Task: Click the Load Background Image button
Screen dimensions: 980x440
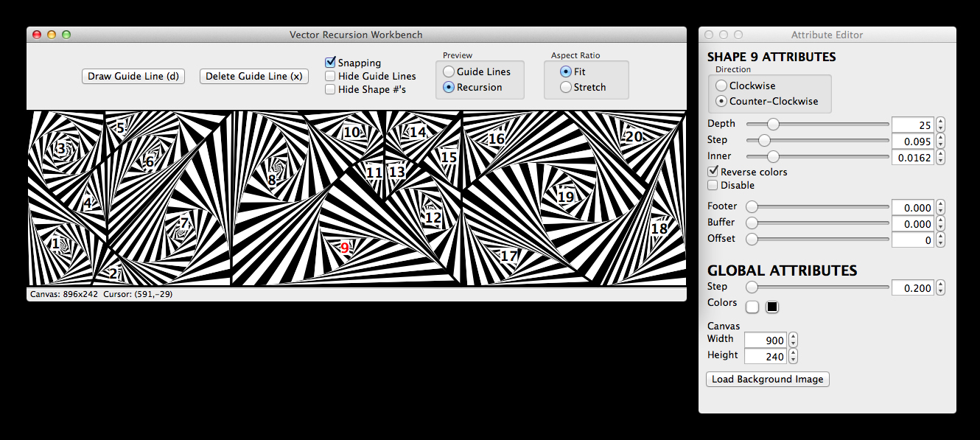Action: (768, 380)
